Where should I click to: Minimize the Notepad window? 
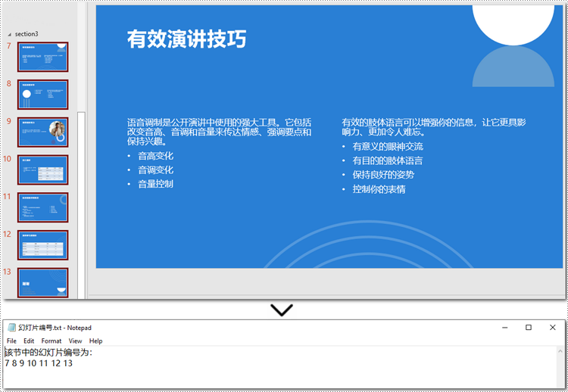click(505, 328)
